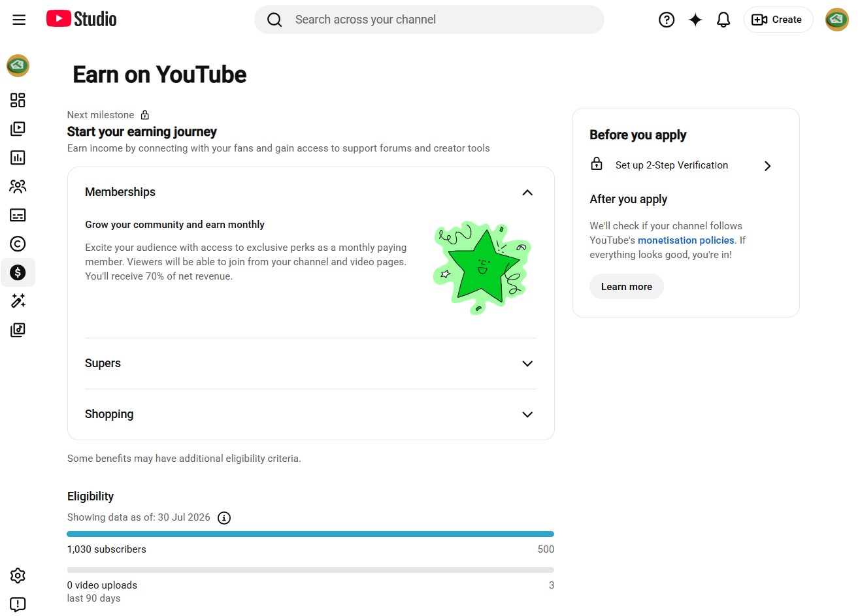Click the additional eligibility criteria note
Image resolution: width=860 pixels, height=616 pixels.
tap(184, 459)
